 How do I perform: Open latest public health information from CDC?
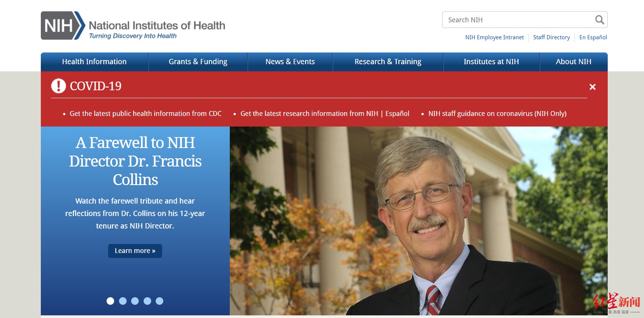coord(146,113)
